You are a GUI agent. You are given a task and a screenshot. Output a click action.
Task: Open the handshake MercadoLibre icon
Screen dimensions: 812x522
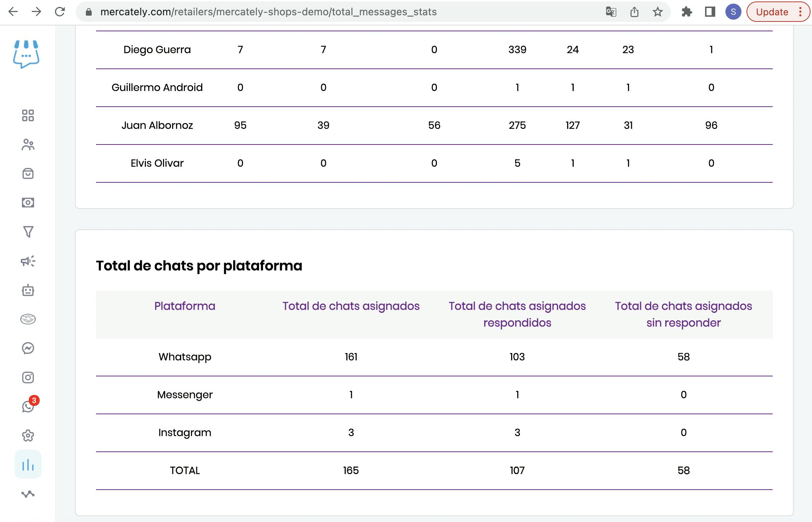(x=28, y=319)
